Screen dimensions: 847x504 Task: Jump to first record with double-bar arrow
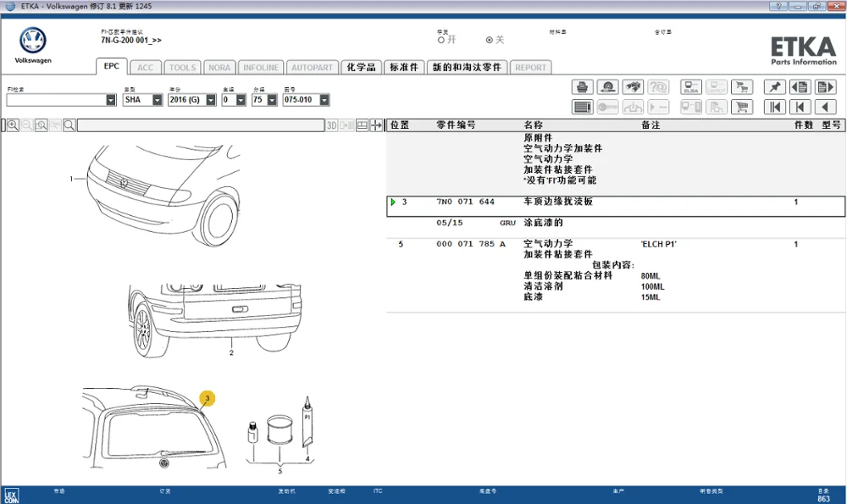pos(775,107)
